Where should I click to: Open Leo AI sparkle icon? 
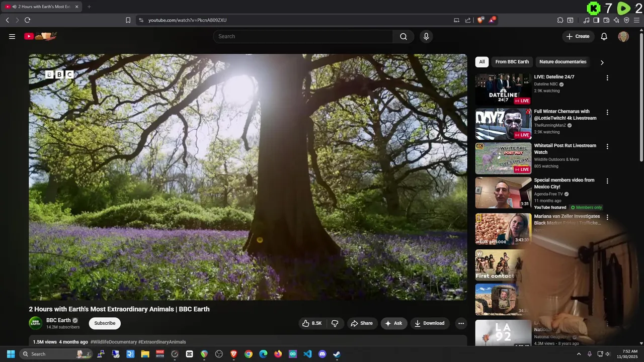coord(616,20)
